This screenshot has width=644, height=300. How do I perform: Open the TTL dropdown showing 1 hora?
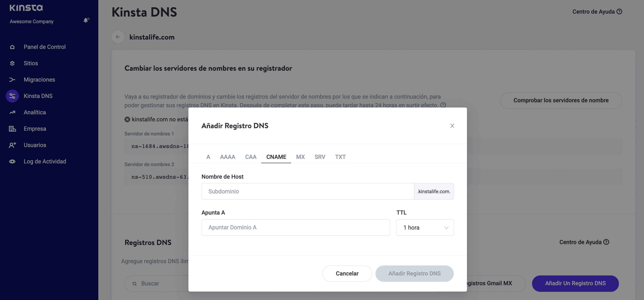(x=425, y=227)
